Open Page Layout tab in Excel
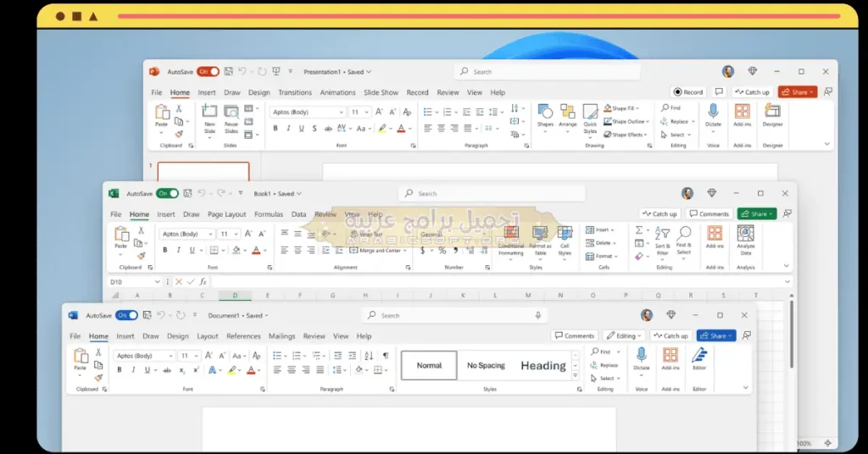 (x=227, y=214)
